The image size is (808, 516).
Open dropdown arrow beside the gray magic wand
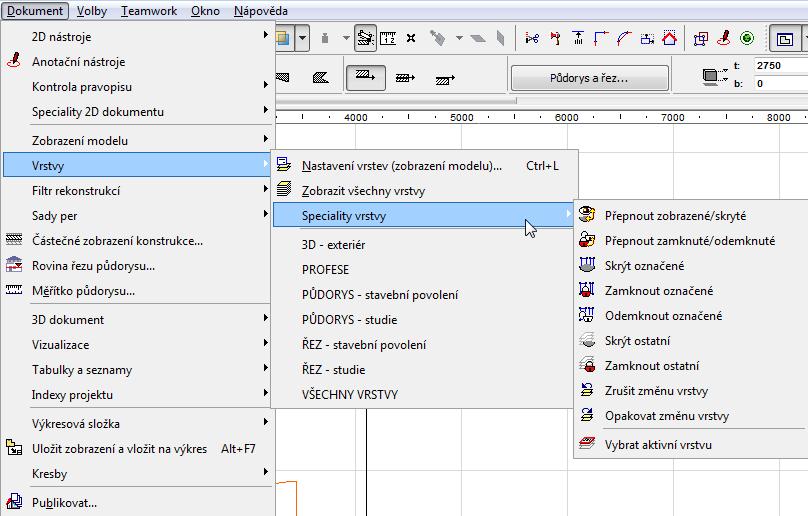pos(459,38)
